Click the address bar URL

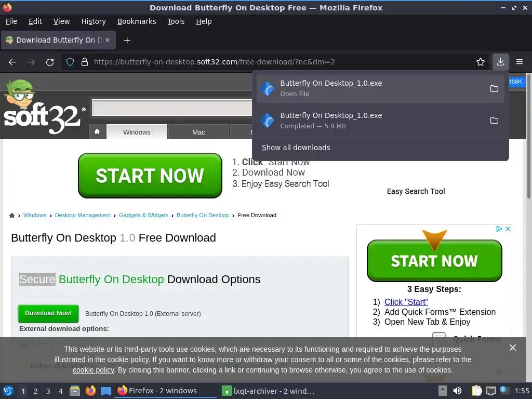tap(214, 62)
